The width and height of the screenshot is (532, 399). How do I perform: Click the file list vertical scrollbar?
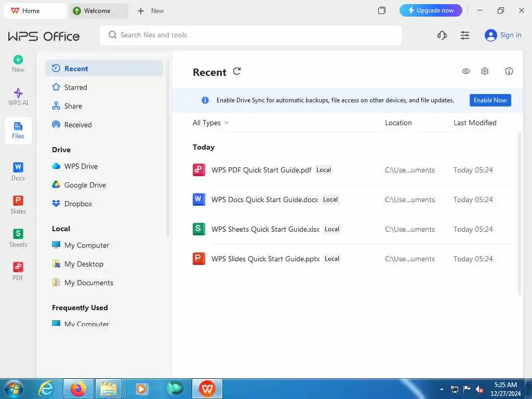pos(520,214)
